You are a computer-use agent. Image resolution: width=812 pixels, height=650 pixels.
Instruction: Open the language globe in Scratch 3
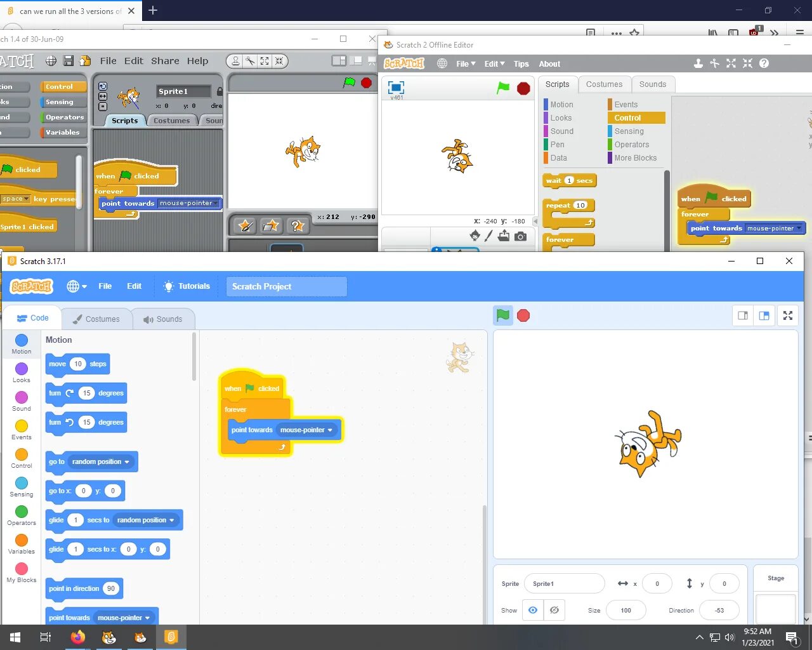coord(77,286)
